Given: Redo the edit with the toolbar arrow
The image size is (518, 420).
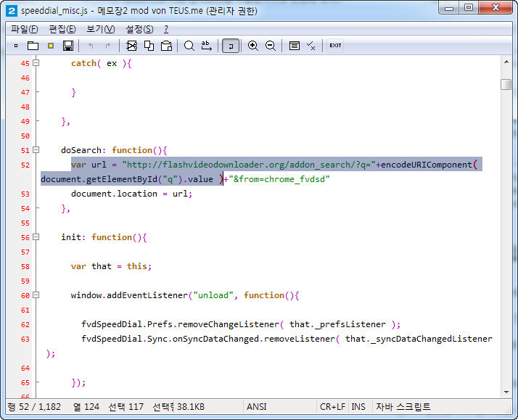Looking at the screenshot, I should coord(107,46).
